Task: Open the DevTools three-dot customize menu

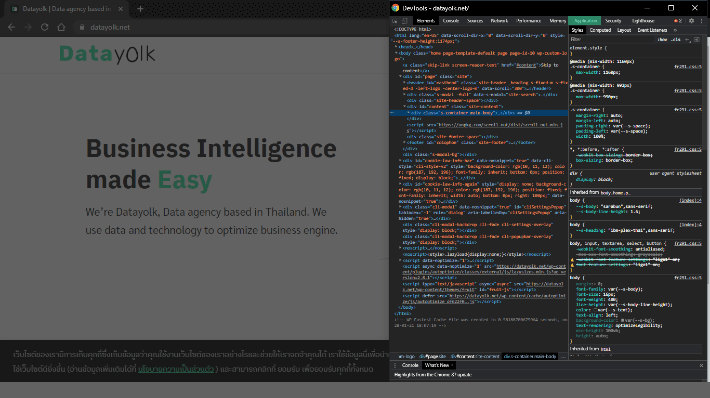Action: click(x=701, y=21)
